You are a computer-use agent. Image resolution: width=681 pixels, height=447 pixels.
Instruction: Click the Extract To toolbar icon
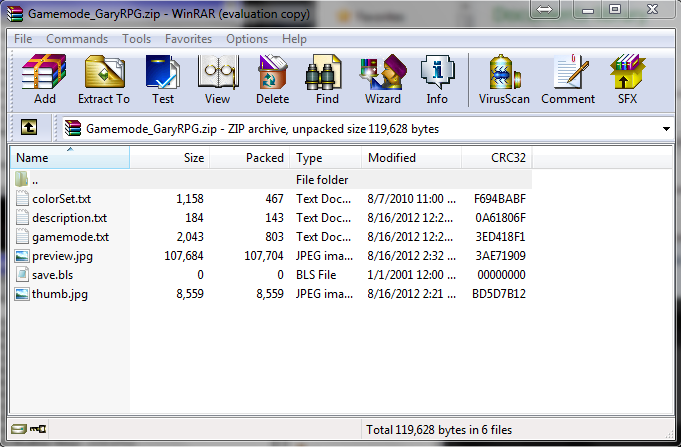click(x=104, y=80)
